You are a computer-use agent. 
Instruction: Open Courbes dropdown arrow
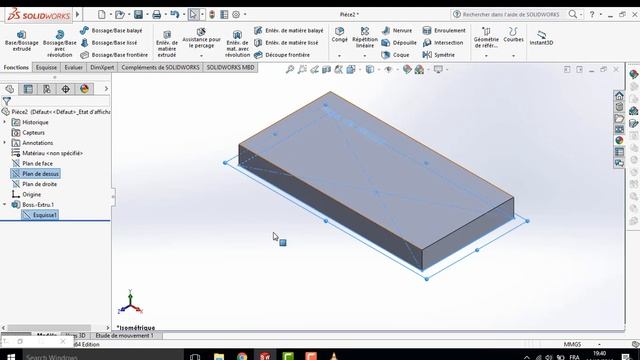(x=513, y=56)
